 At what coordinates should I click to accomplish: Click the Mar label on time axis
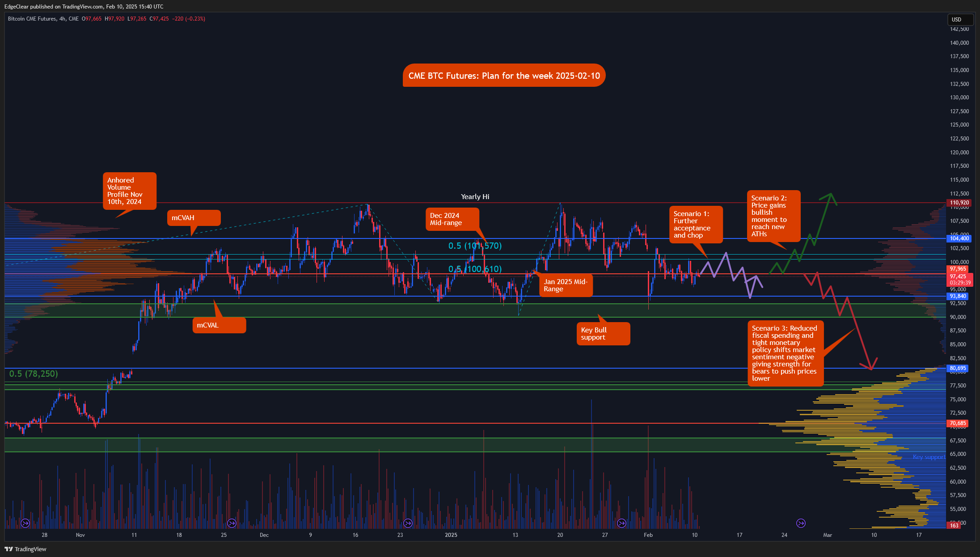click(x=828, y=535)
